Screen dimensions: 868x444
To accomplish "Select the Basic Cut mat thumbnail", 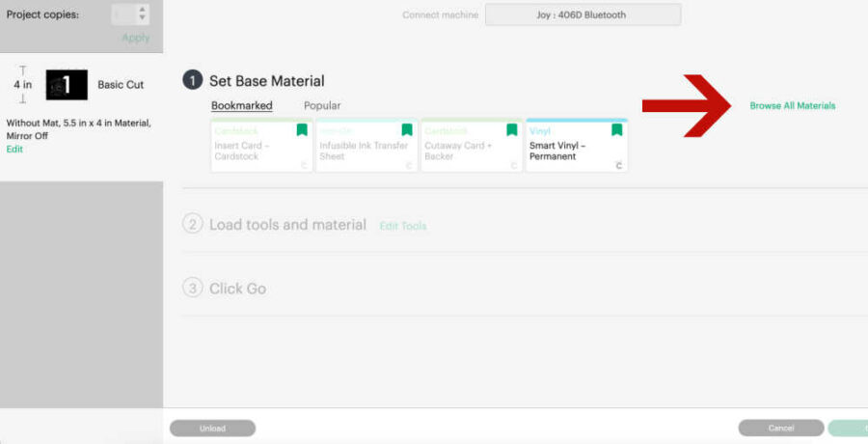I will (67, 85).
